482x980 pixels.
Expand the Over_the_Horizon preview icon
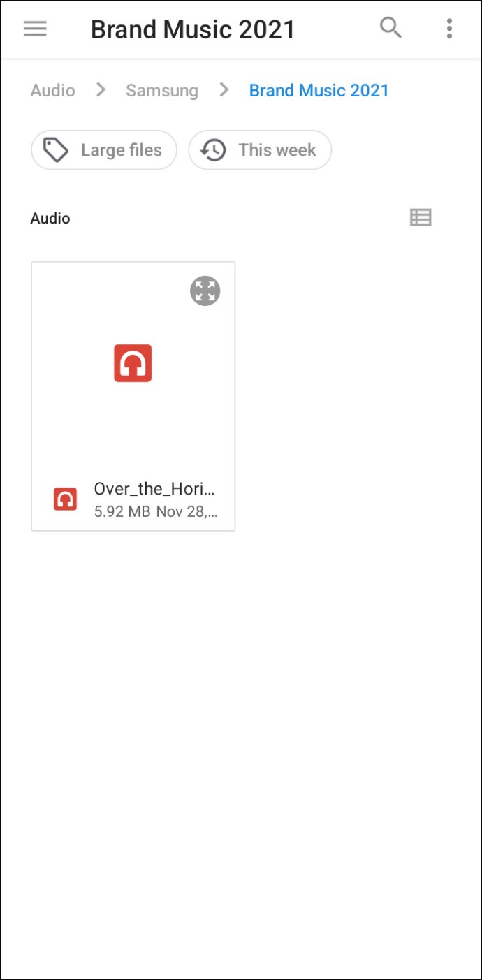click(205, 291)
